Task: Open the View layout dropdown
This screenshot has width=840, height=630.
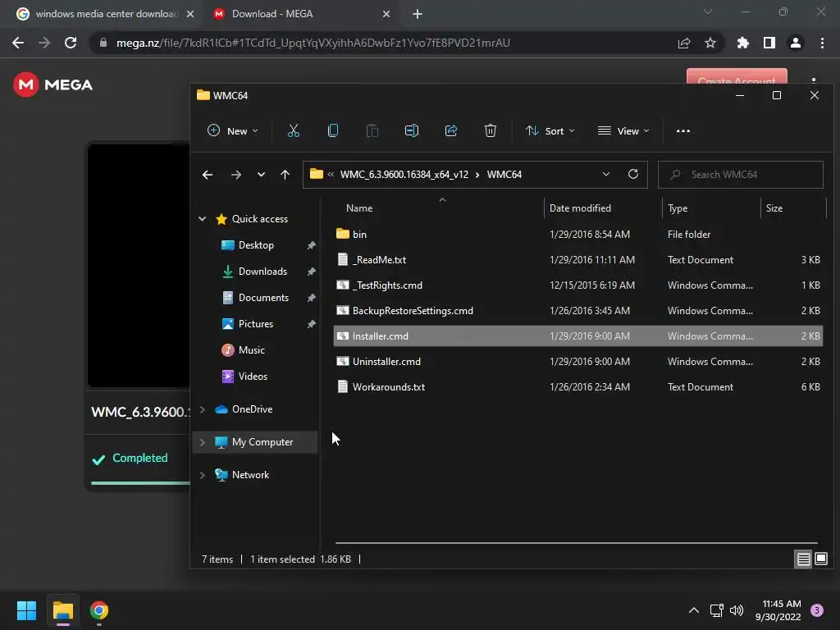Action: point(623,130)
